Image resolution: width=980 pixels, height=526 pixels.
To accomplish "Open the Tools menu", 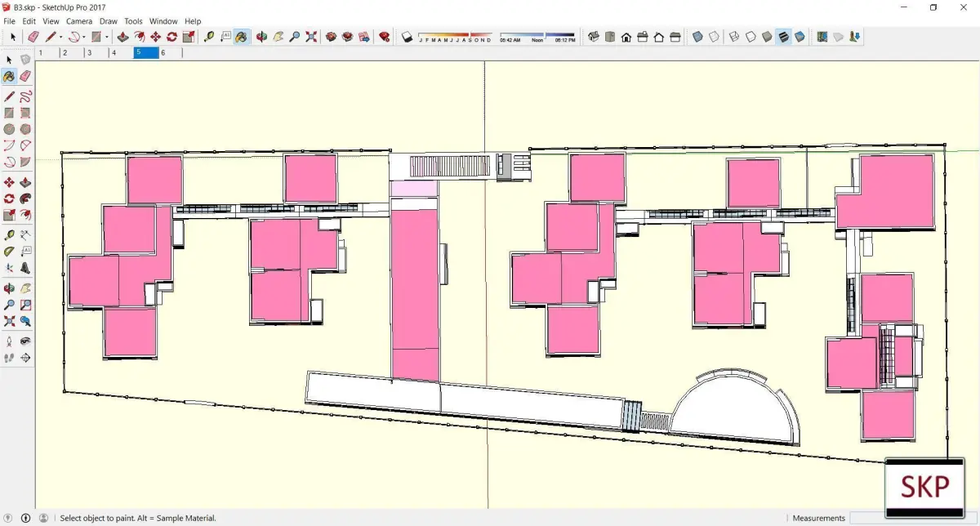I will pyautogui.click(x=133, y=21).
